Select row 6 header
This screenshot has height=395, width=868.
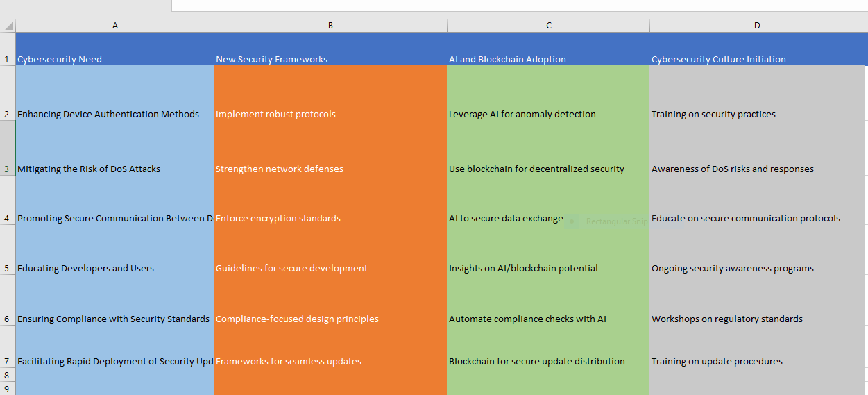point(8,300)
